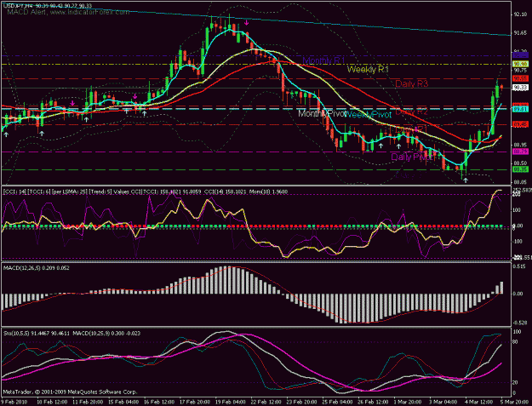The width and height of the screenshot is (532, 406).
Task: Click the red 89.45 price tag
Action: (520, 124)
